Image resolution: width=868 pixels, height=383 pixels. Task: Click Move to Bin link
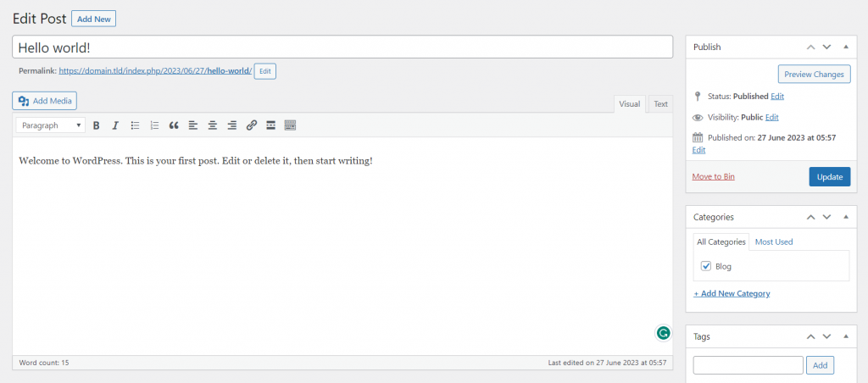[x=713, y=176]
